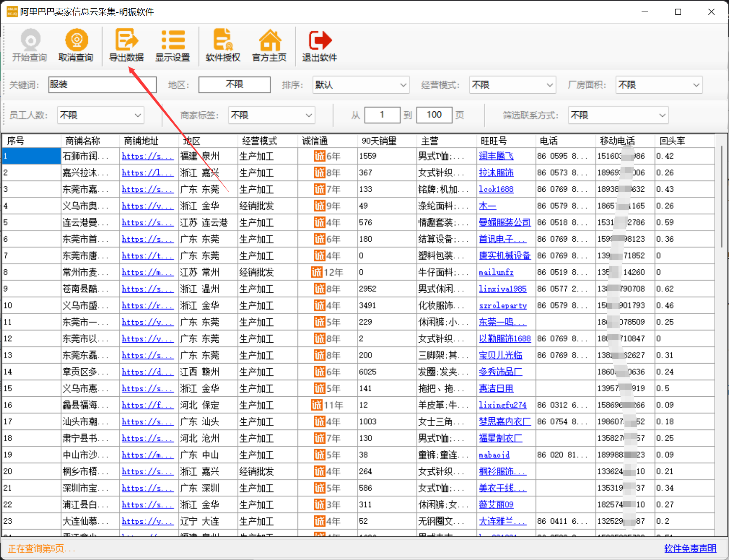729x560 pixels.
Task: Select the 辽宁 大连 region cell
Action: [x=208, y=521]
